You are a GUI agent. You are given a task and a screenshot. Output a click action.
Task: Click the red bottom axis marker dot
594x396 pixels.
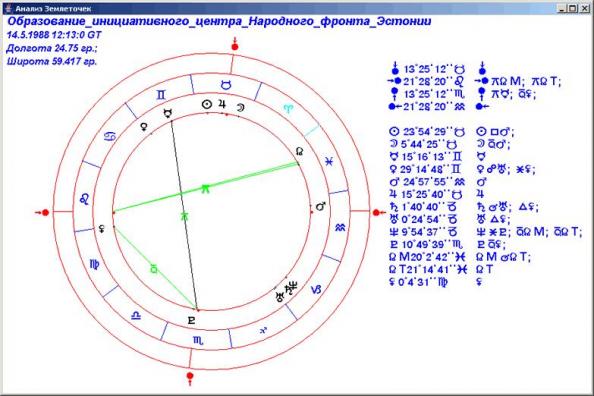190,376
